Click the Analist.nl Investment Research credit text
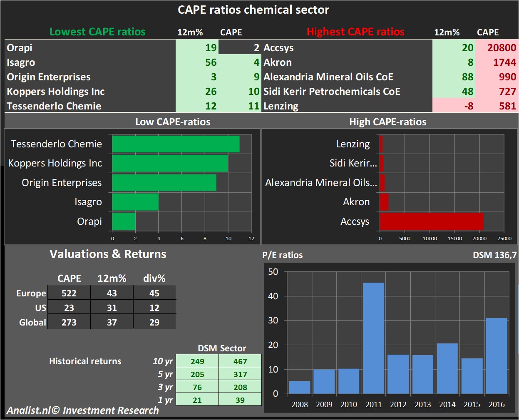Screen dimensions: 519x420 point(83,410)
